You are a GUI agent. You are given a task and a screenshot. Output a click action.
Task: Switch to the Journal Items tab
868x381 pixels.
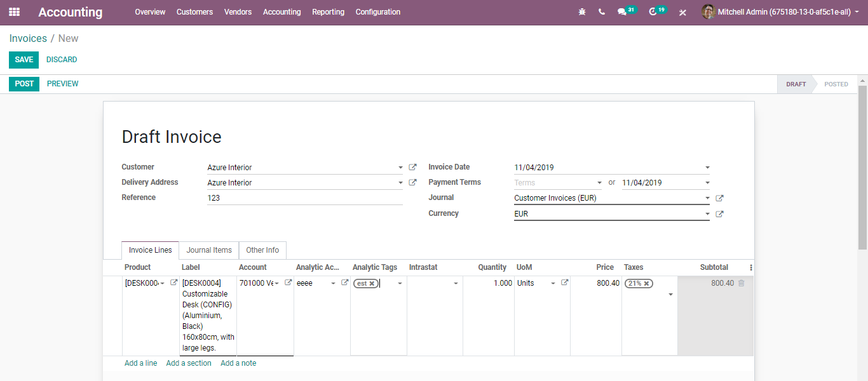pos(209,250)
